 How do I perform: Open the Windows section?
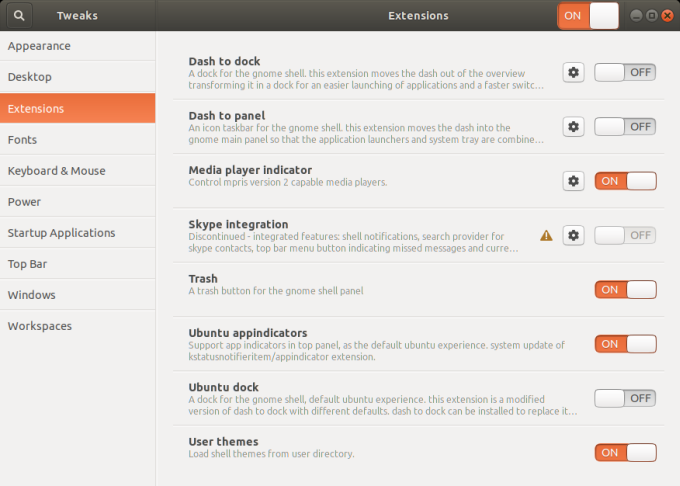(78, 295)
